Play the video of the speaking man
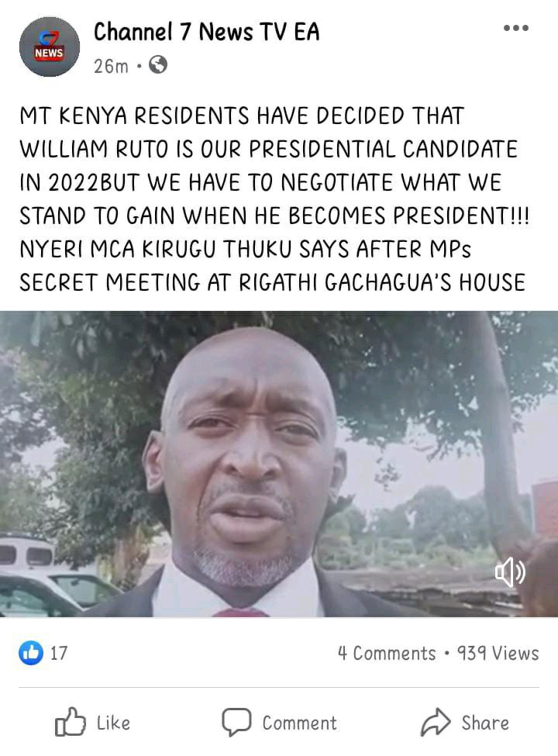Screen dimensions: 558x756 tap(279, 464)
